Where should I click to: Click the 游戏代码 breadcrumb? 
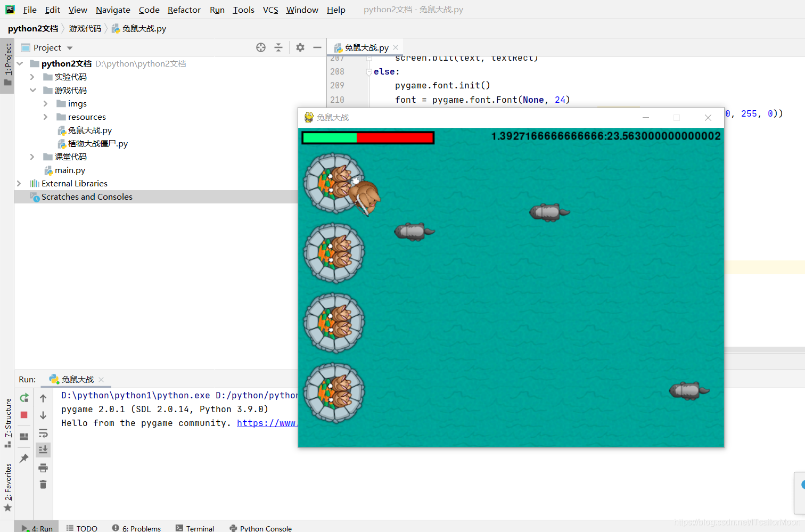click(85, 28)
